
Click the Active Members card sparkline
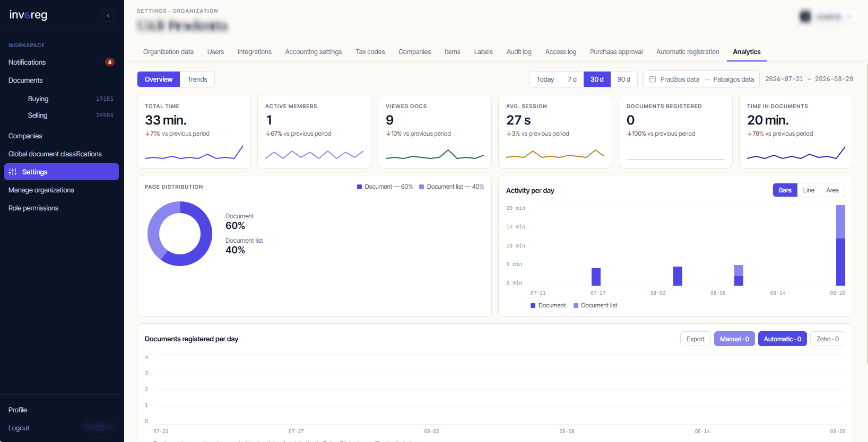click(314, 154)
